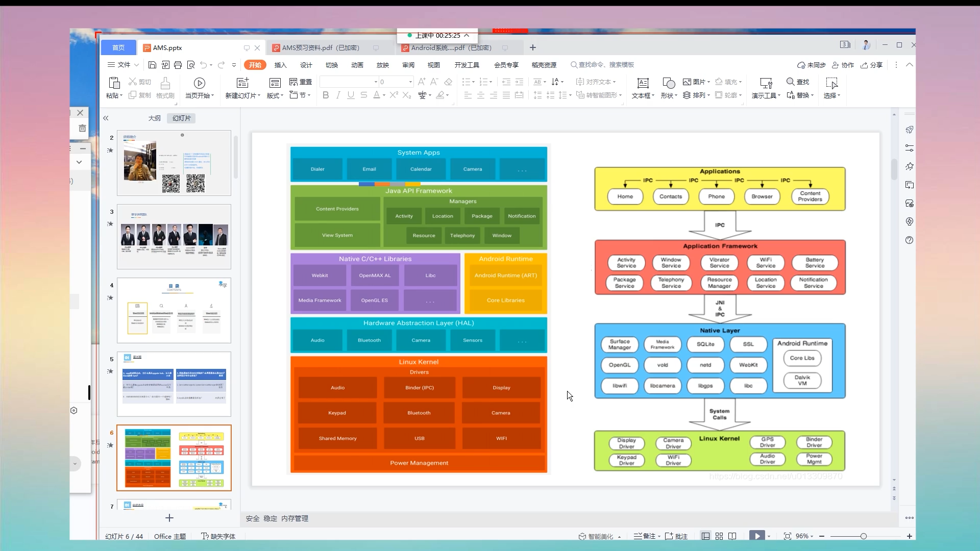Toggle underline formatting
Screen dimensions: 980x551
(351, 95)
